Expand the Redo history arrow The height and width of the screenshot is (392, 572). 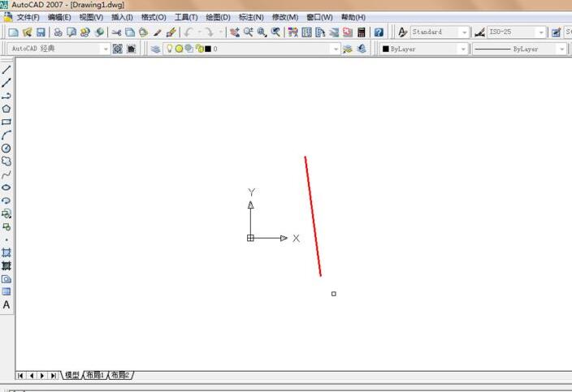click(x=220, y=32)
